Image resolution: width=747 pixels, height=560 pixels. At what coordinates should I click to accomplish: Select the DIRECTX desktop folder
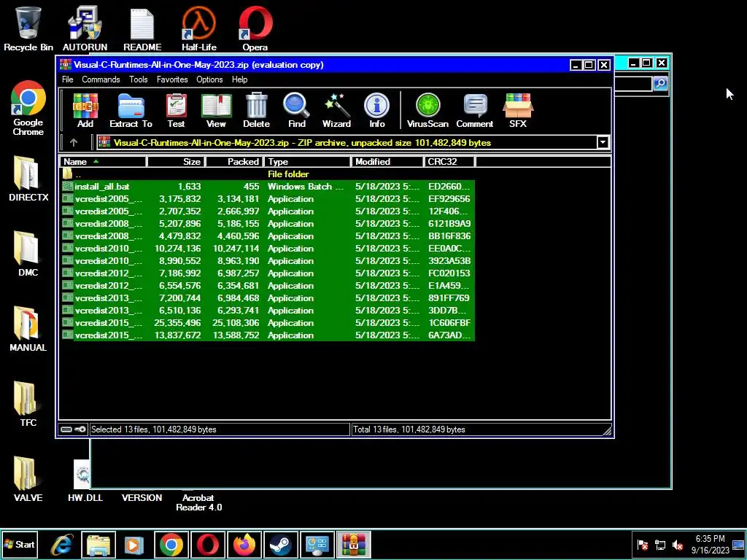pos(28,179)
